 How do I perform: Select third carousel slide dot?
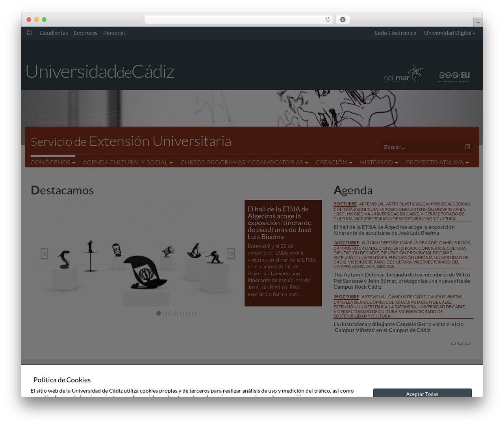click(170, 314)
